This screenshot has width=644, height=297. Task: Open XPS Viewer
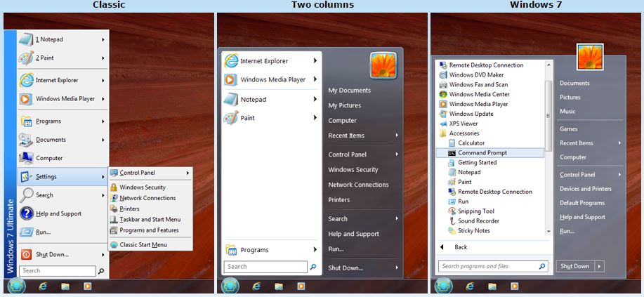(463, 124)
